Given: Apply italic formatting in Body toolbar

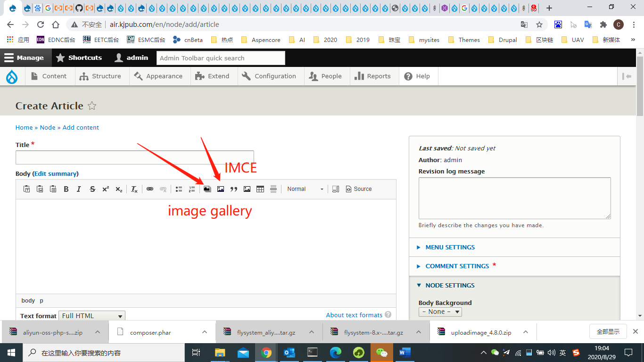Looking at the screenshot, I should [x=79, y=189].
